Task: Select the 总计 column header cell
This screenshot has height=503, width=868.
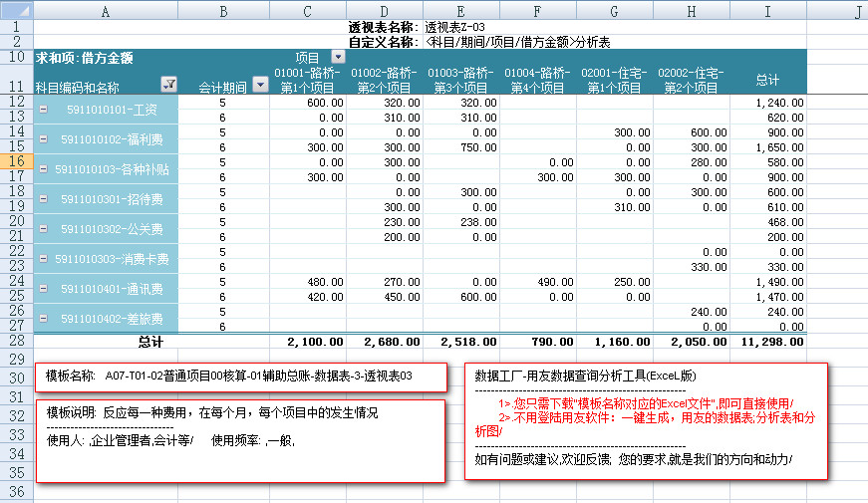Action: tap(767, 80)
